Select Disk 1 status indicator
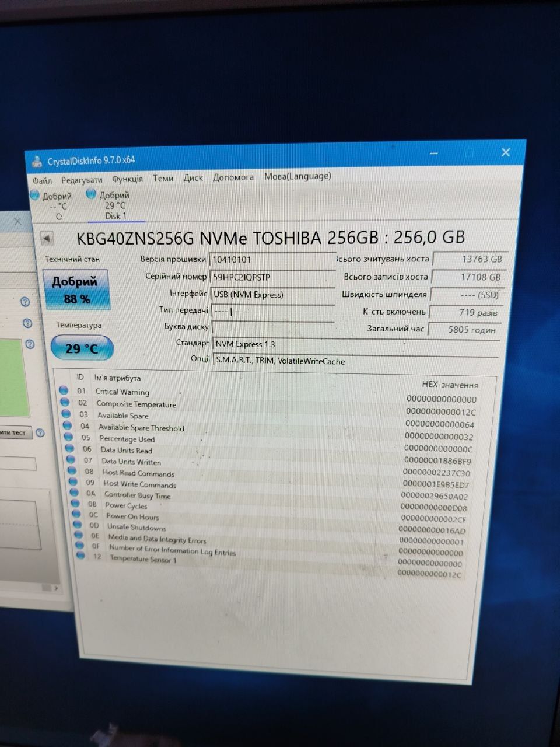Screen dimensions: 560x747 [x=115, y=205]
